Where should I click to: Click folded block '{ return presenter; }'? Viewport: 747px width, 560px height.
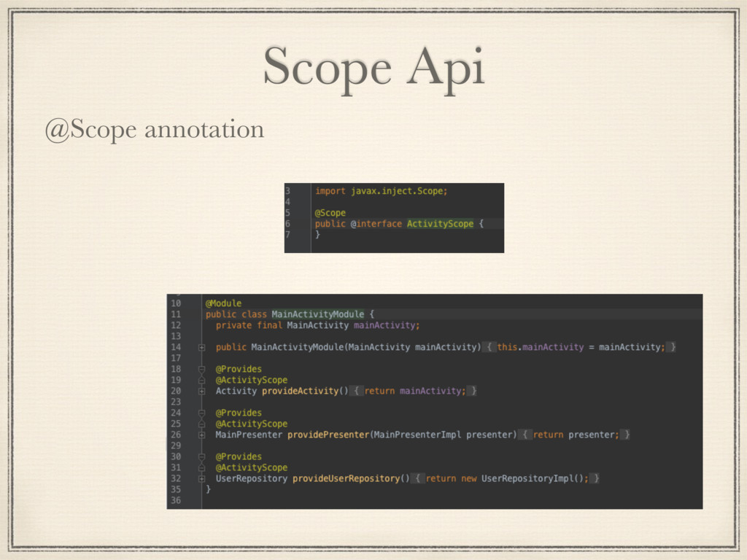pyautogui.click(x=574, y=435)
